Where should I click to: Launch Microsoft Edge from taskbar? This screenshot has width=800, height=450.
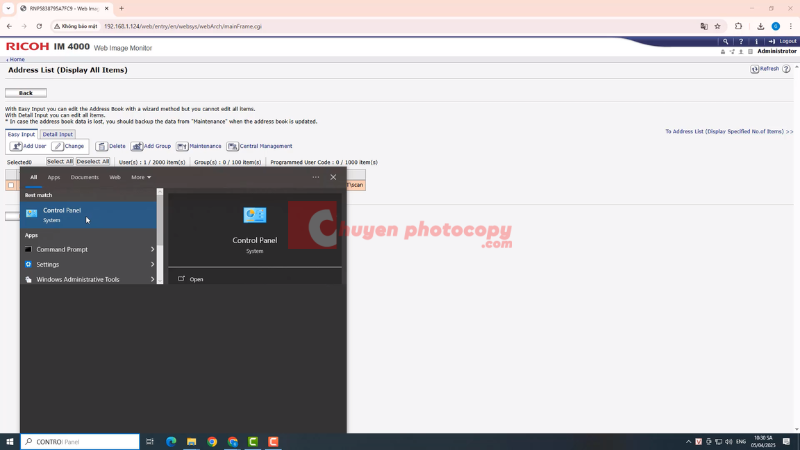click(x=171, y=441)
